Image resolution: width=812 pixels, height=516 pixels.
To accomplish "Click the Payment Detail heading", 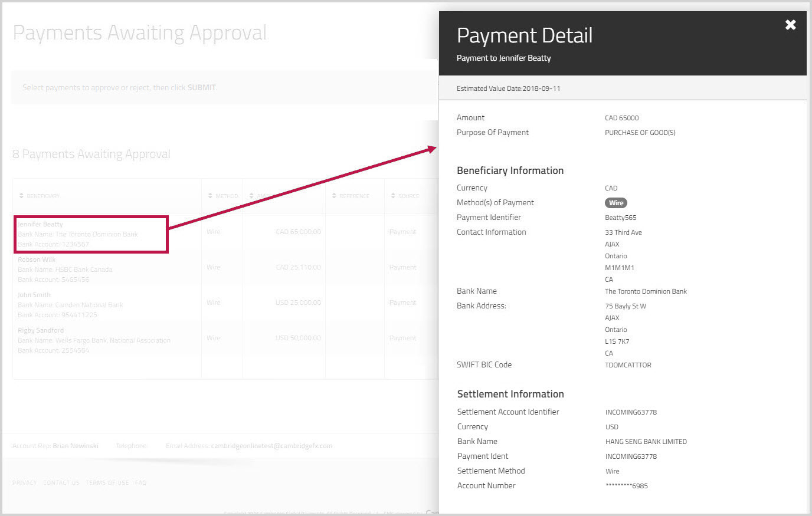I will click(524, 35).
